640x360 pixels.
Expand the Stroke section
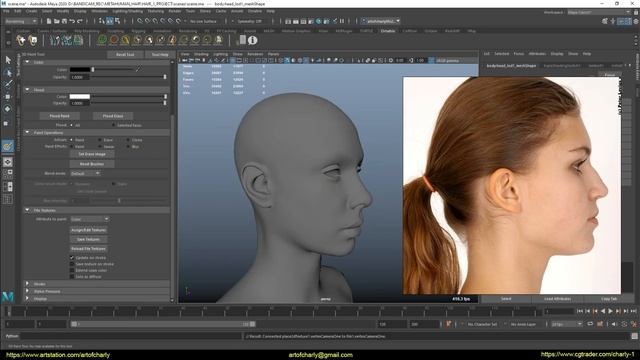[x=27, y=284]
